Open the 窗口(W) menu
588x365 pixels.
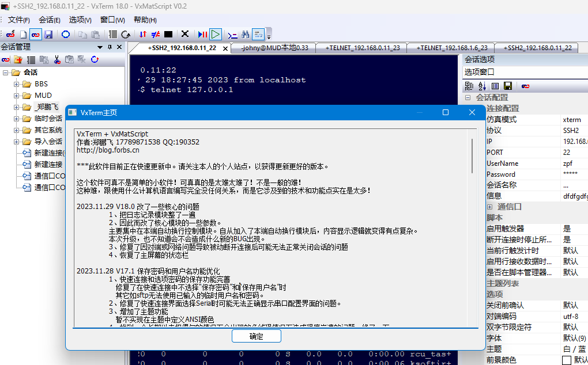(112, 20)
